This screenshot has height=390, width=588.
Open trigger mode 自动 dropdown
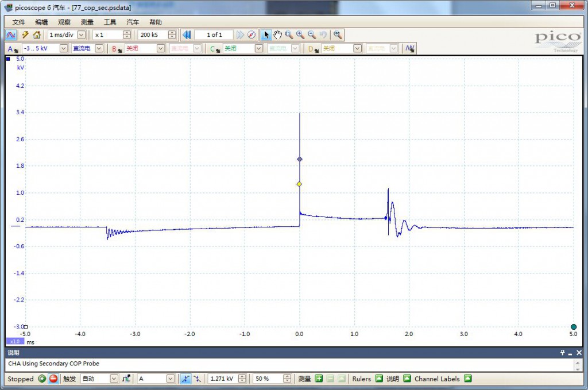[114, 379]
